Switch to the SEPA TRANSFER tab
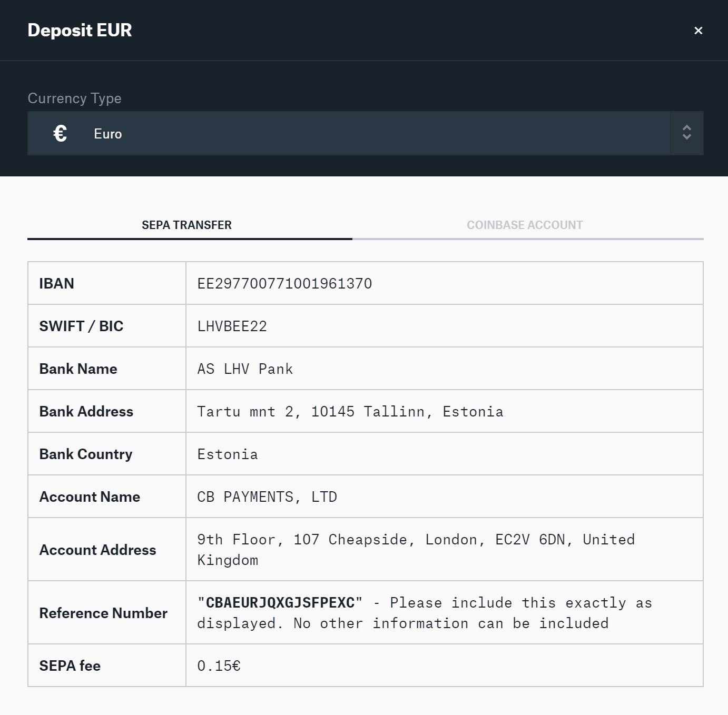This screenshot has width=728, height=715. coord(187,225)
